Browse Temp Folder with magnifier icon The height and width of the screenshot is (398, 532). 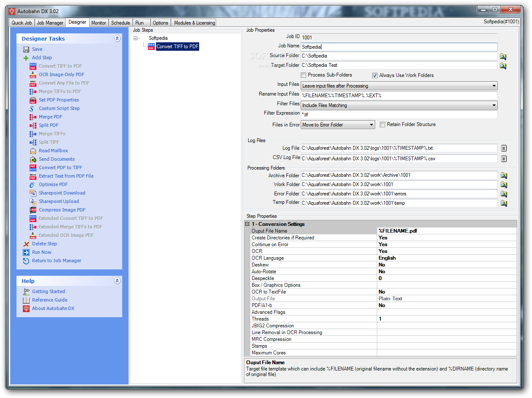(504, 203)
